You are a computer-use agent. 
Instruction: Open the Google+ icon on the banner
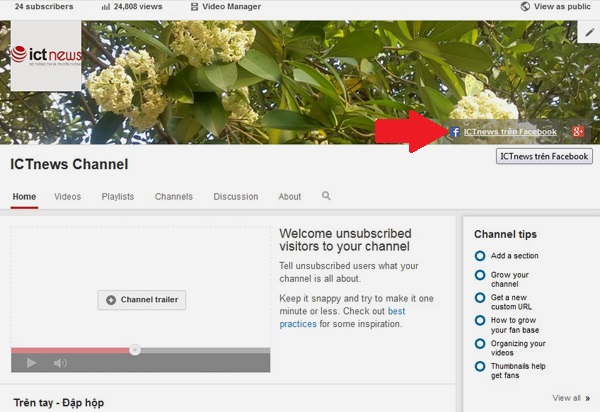578,132
